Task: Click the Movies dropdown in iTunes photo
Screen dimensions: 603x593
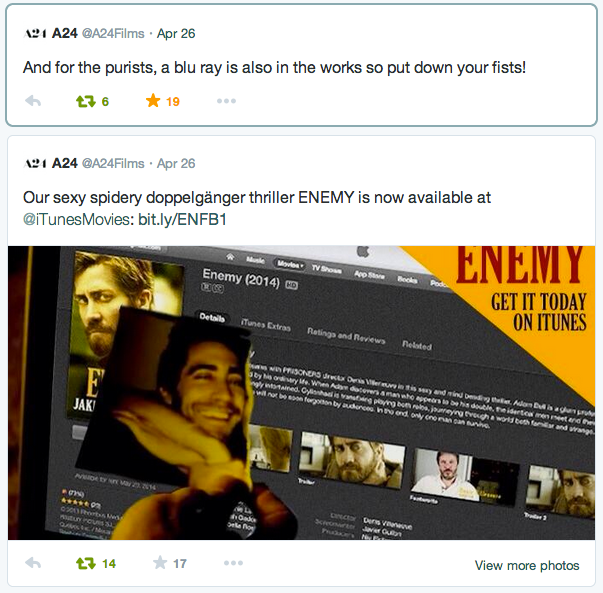Action: (x=290, y=265)
